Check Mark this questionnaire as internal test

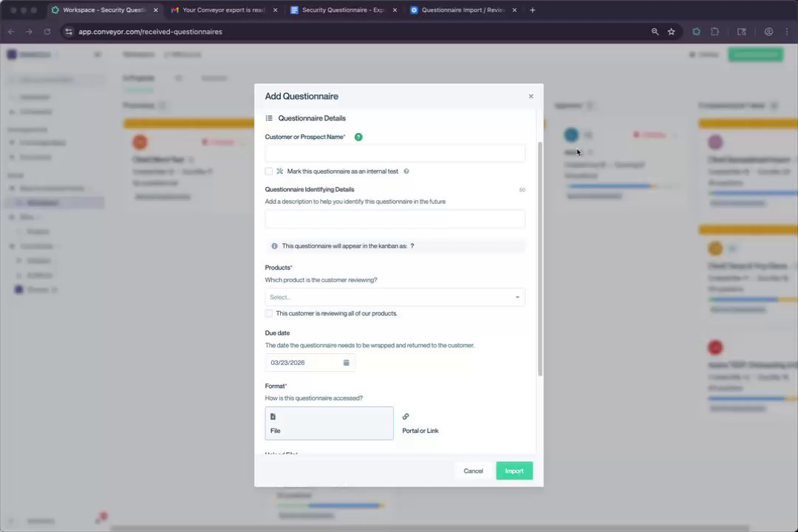[269, 171]
